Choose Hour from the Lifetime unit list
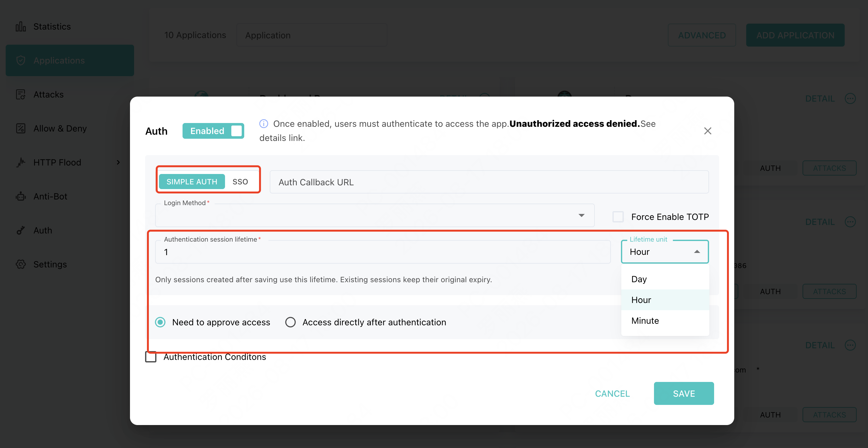 coord(665,300)
